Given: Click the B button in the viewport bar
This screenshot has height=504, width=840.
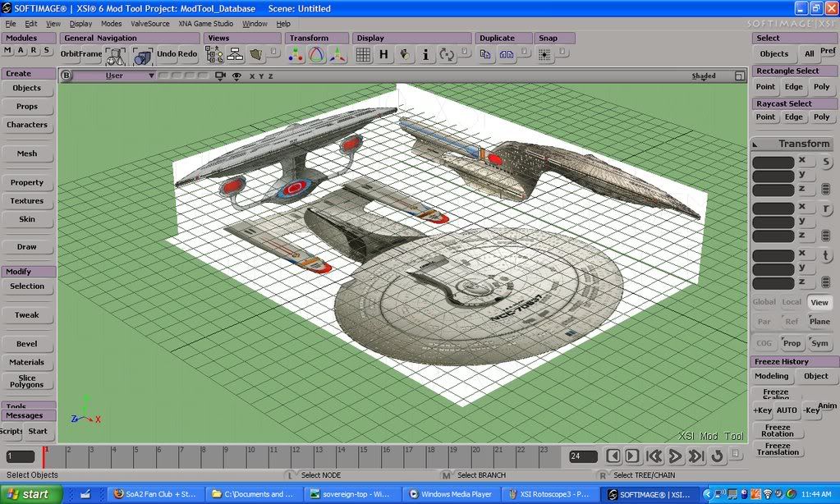Looking at the screenshot, I should pyautogui.click(x=66, y=76).
